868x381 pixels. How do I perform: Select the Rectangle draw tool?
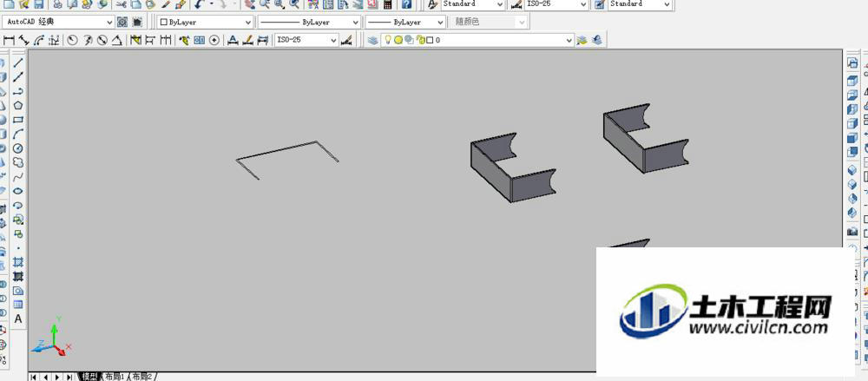tap(18, 120)
